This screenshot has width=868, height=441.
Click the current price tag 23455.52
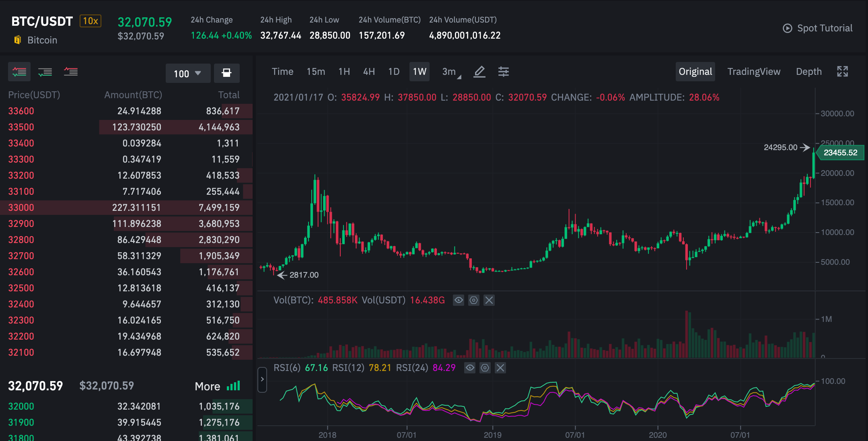[x=840, y=152]
